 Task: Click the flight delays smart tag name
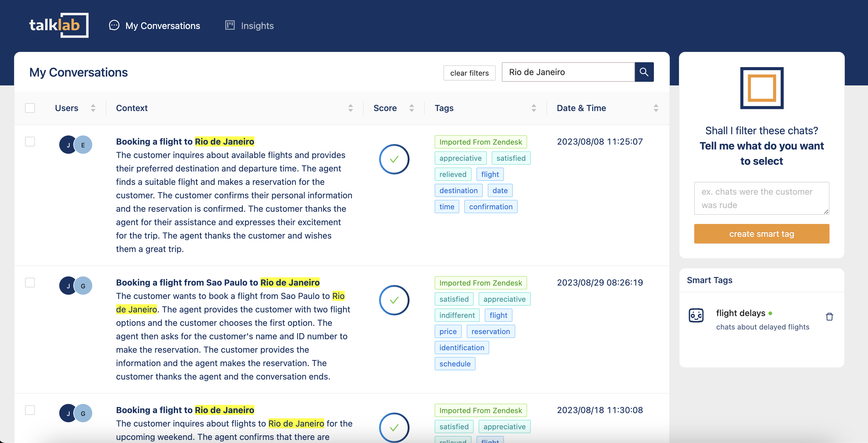(x=741, y=313)
